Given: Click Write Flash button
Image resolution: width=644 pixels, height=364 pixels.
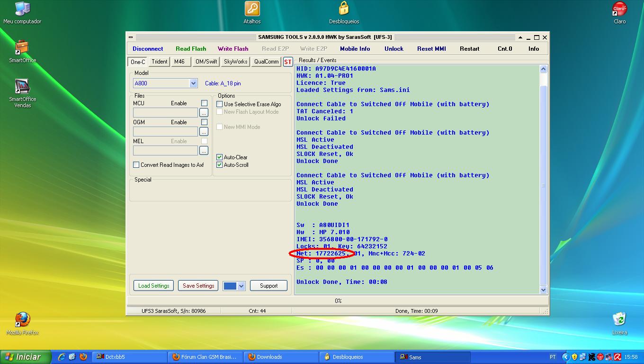Looking at the screenshot, I should click(233, 49).
